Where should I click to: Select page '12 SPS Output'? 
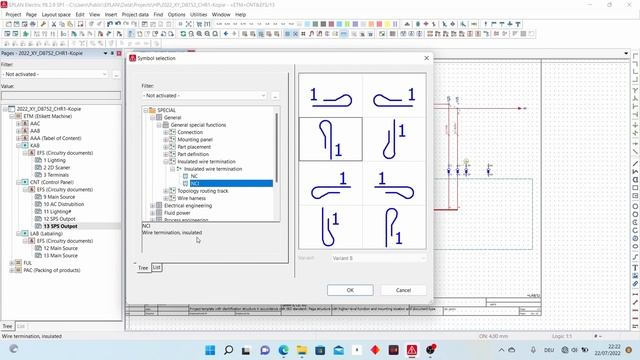[59, 219]
